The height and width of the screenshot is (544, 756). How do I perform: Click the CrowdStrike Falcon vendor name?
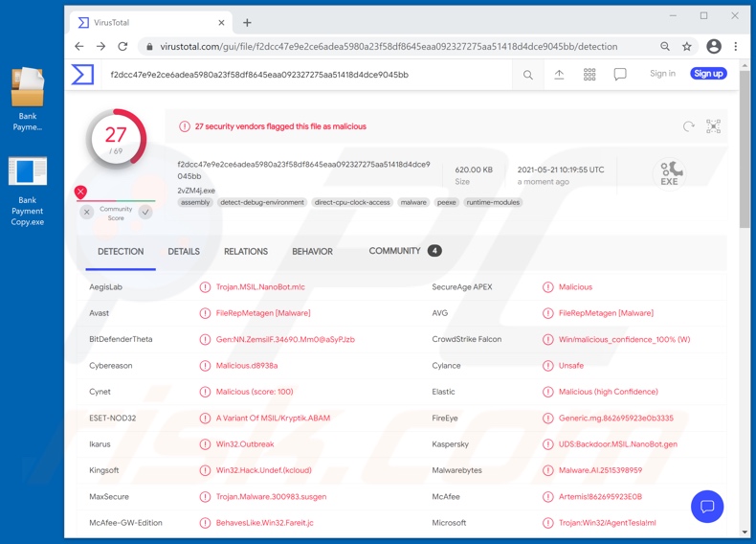(467, 340)
